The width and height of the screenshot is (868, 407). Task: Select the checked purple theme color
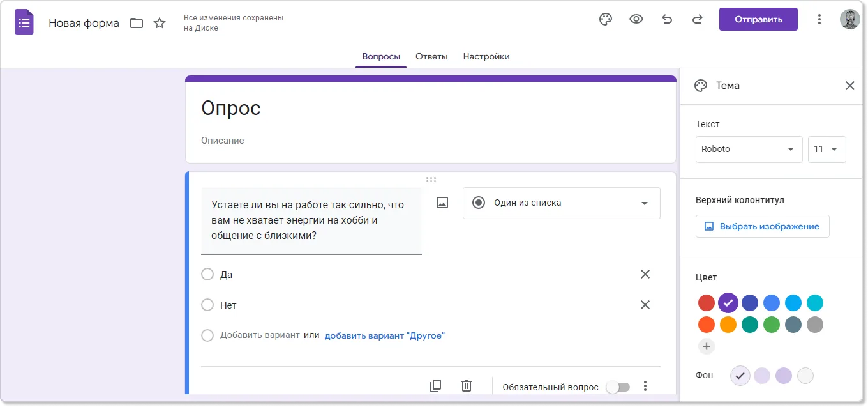[x=728, y=303]
